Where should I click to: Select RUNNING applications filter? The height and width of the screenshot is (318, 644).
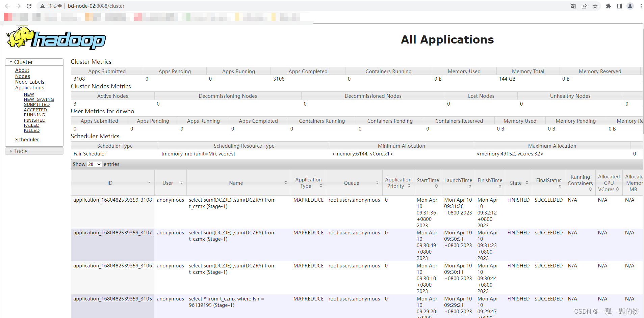[34, 115]
